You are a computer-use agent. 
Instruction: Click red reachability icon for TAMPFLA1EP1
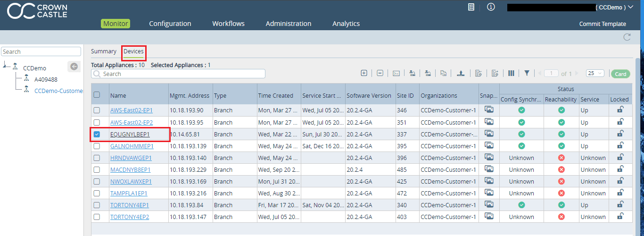(561, 193)
